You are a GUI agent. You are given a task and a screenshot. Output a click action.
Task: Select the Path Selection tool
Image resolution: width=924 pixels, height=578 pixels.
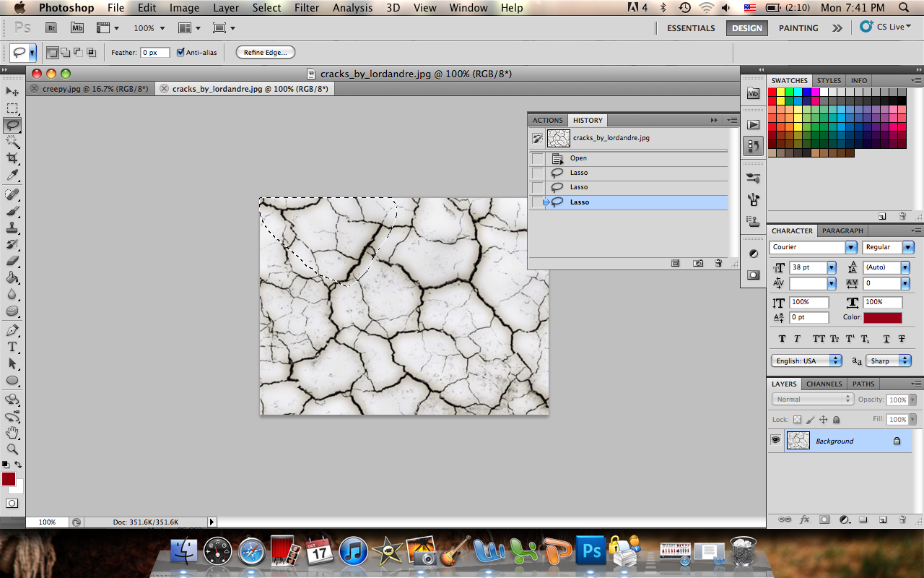[12, 363]
